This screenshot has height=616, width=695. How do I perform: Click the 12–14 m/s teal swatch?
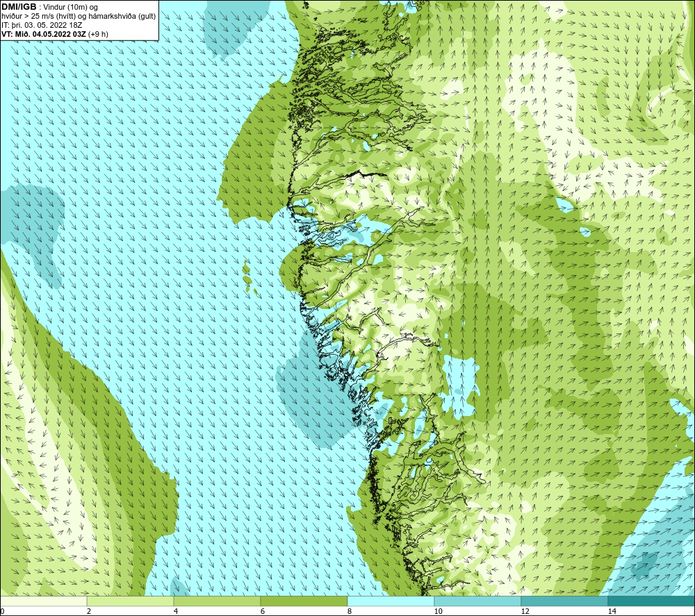coord(564,601)
